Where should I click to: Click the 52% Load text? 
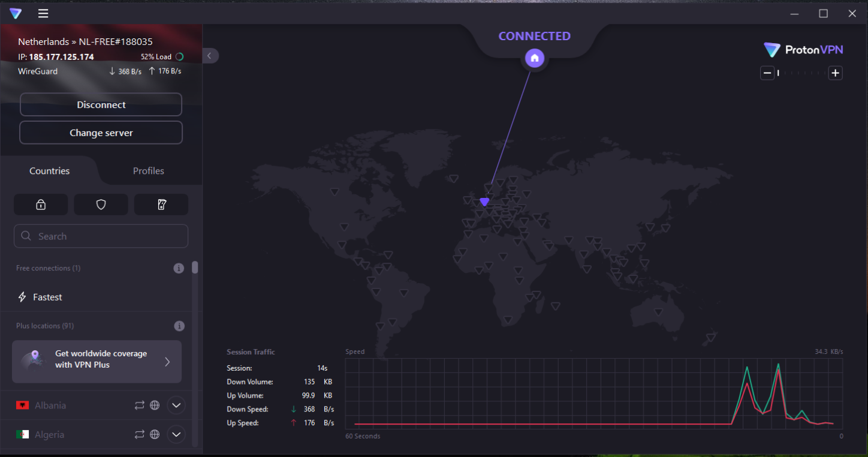pyautogui.click(x=156, y=57)
